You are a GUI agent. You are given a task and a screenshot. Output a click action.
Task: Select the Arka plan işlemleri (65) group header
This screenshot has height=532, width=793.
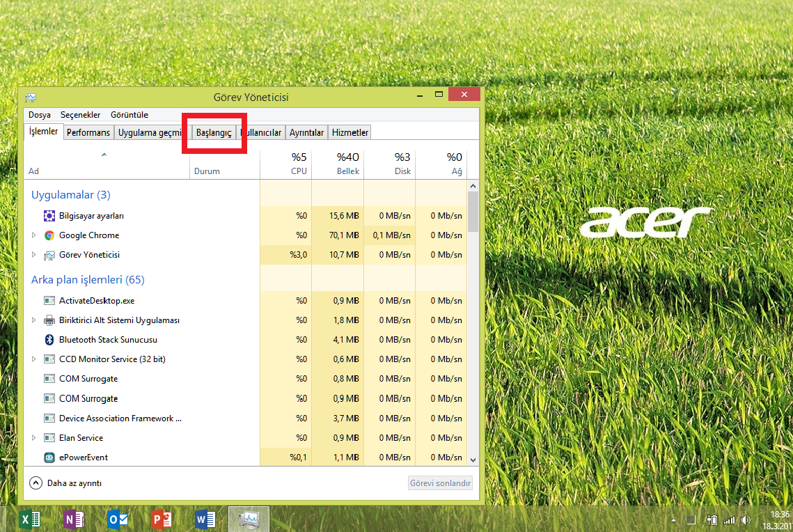88,280
